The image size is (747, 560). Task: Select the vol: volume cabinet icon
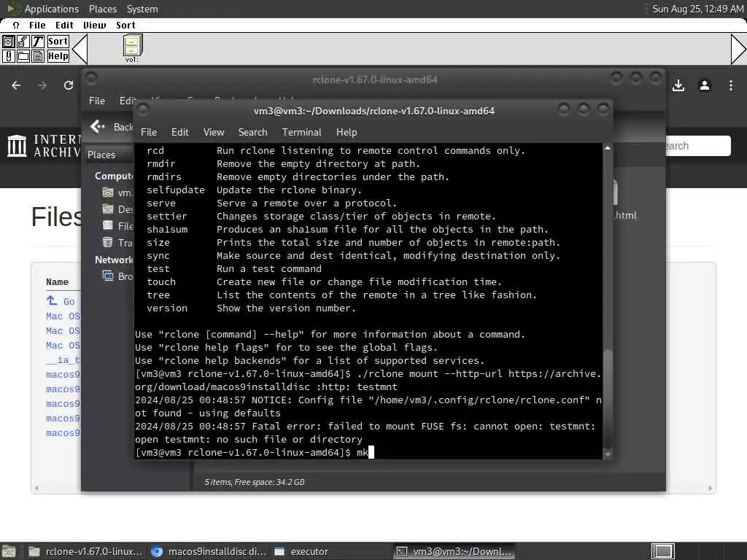pos(132,48)
